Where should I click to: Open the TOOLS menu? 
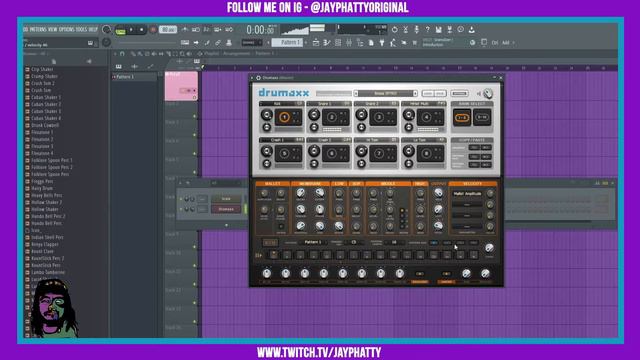(x=81, y=29)
